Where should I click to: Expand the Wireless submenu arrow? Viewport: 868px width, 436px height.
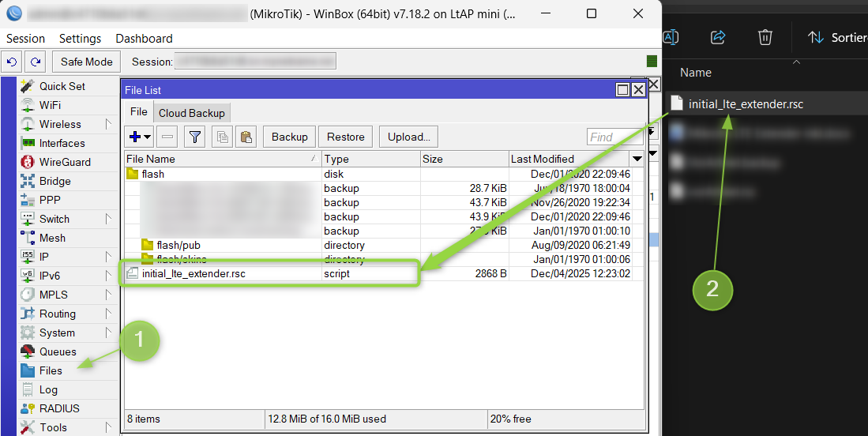[108, 124]
